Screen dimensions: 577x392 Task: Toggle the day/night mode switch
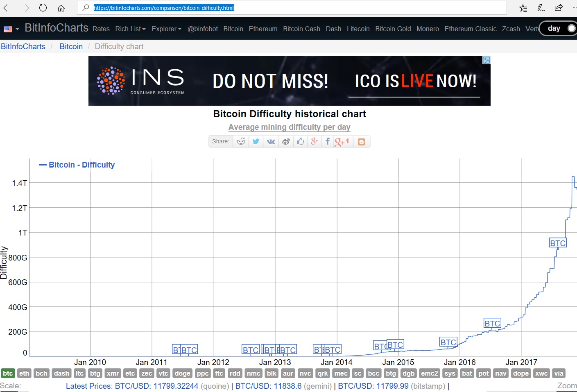pos(559,28)
